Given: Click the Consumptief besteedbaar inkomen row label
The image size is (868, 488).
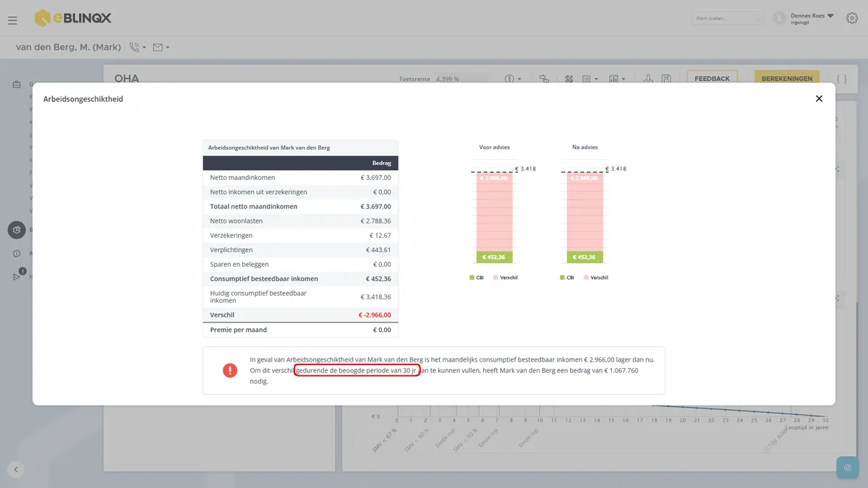Looking at the screenshot, I should point(264,279).
